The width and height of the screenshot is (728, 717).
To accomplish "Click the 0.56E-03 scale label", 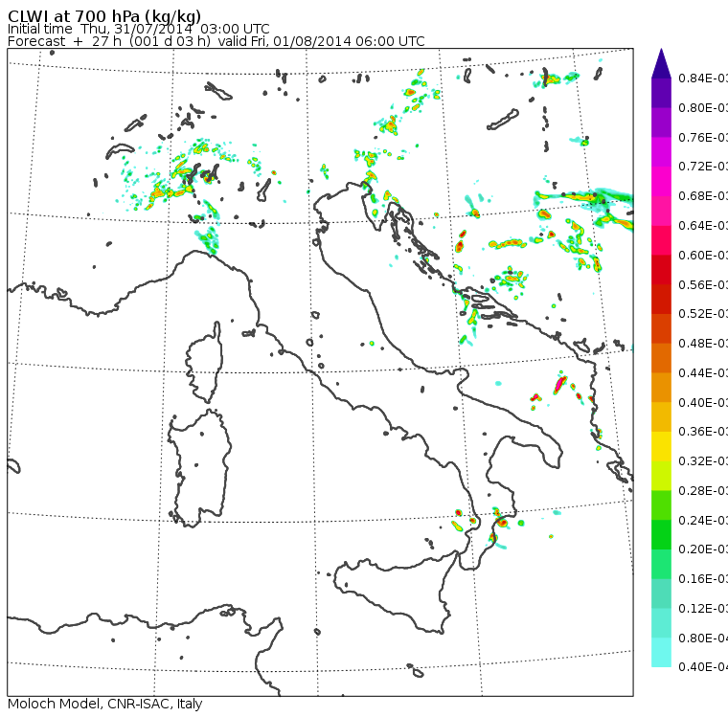I will click(x=703, y=284).
